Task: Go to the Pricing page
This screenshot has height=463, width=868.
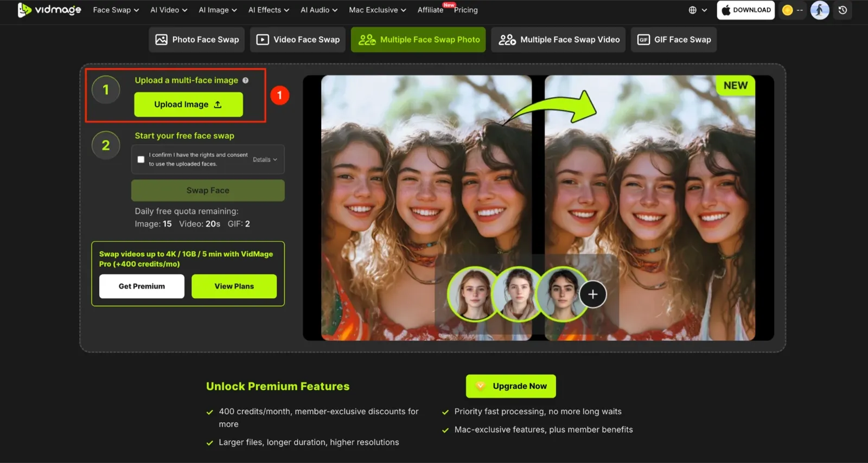Action: coord(466,10)
